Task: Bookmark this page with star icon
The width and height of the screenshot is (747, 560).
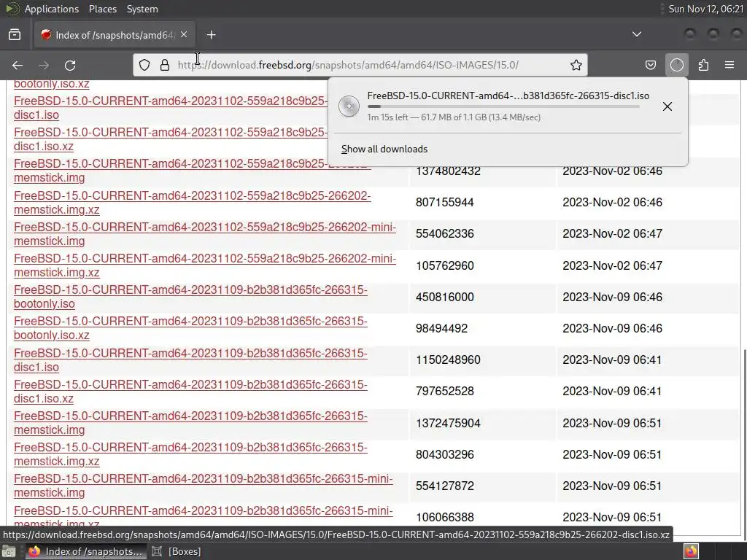Action: 576,65
